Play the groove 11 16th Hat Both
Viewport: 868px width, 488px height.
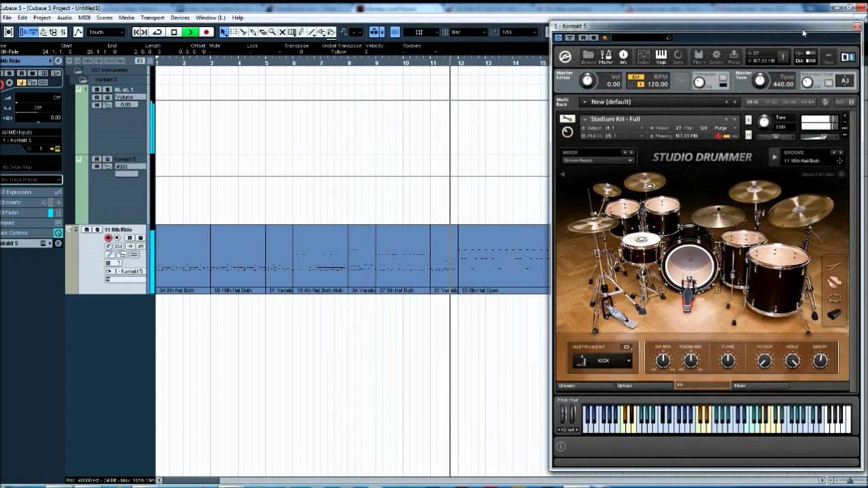pyautogui.click(x=774, y=157)
